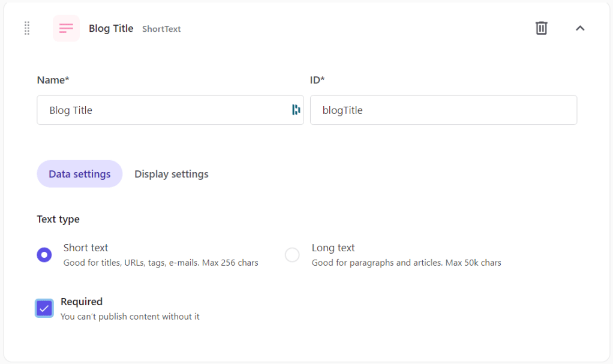This screenshot has height=364, width=613.
Task: Select the Long text radio button
Action: (292, 255)
